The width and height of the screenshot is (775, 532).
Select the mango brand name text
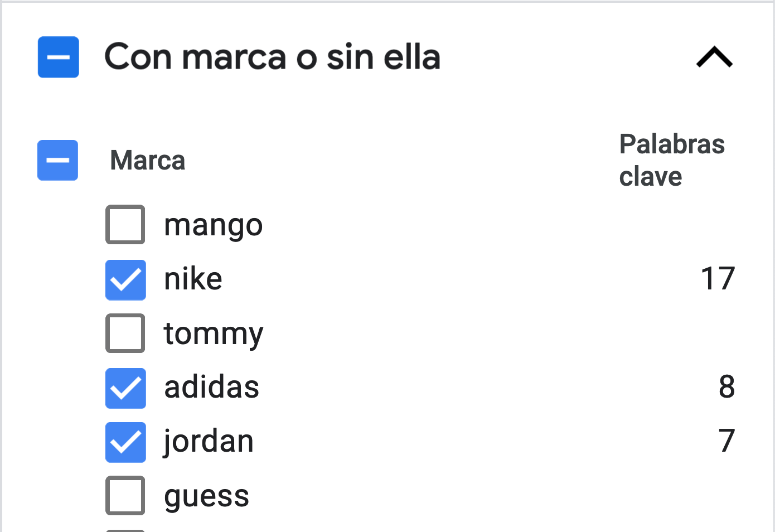click(214, 225)
